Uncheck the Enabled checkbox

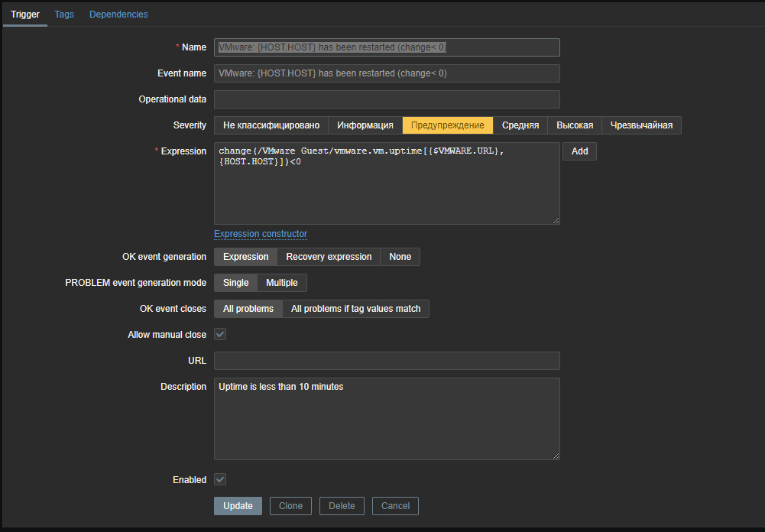coord(220,480)
